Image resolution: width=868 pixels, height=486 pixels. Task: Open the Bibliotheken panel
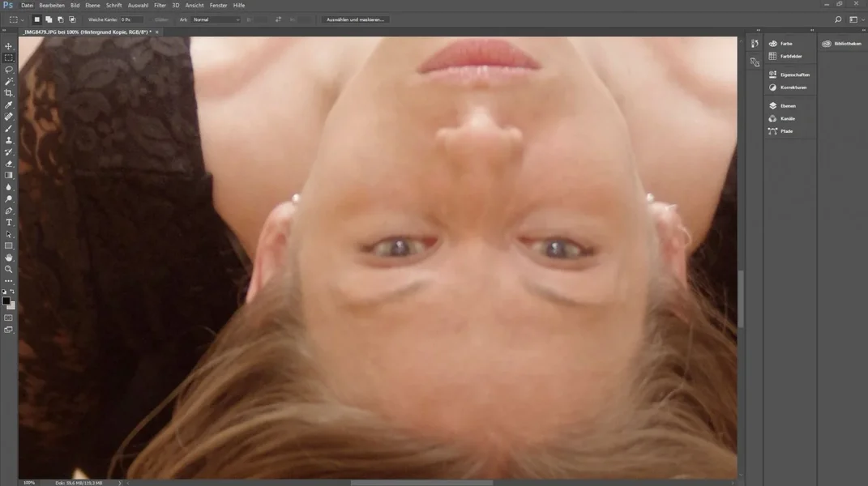[842, 43]
